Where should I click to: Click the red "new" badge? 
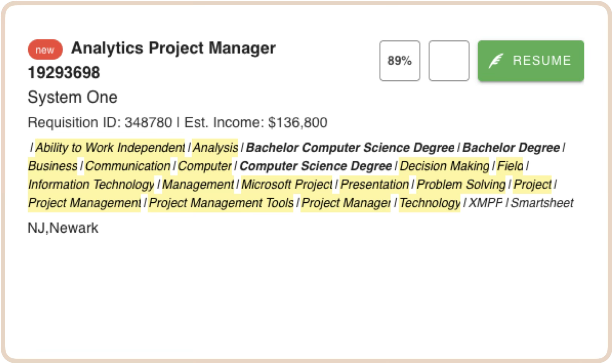pyautogui.click(x=45, y=50)
